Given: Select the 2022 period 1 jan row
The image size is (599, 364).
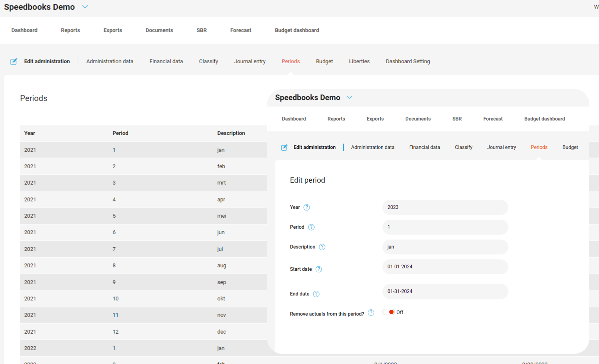Looking at the screenshot, I should 144,348.
